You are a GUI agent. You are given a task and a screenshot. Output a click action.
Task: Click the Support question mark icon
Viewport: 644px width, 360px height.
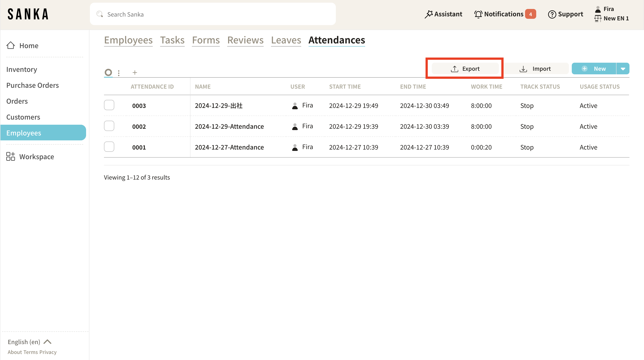[552, 14]
